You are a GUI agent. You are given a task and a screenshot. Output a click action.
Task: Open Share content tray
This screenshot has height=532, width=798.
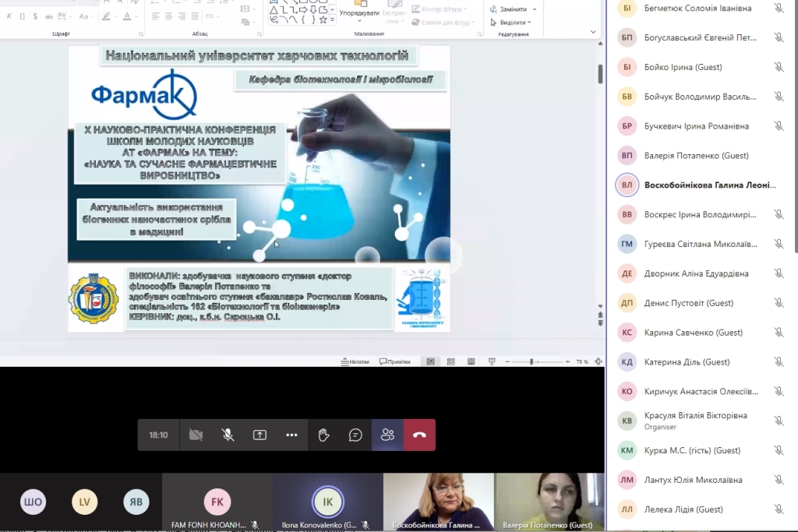click(260, 435)
